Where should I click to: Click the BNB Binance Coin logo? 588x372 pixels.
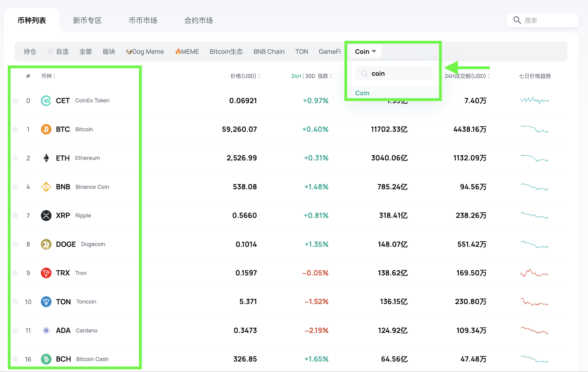click(46, 187)
